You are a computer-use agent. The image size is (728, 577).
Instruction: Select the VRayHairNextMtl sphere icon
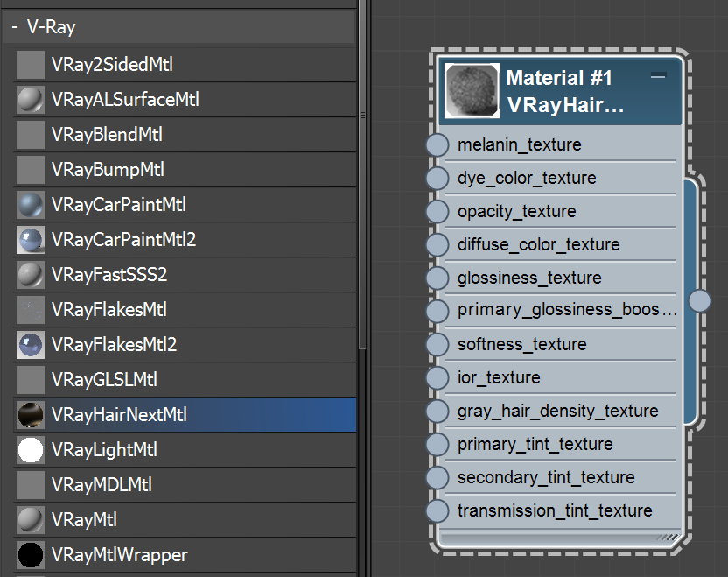click(30, 414)
